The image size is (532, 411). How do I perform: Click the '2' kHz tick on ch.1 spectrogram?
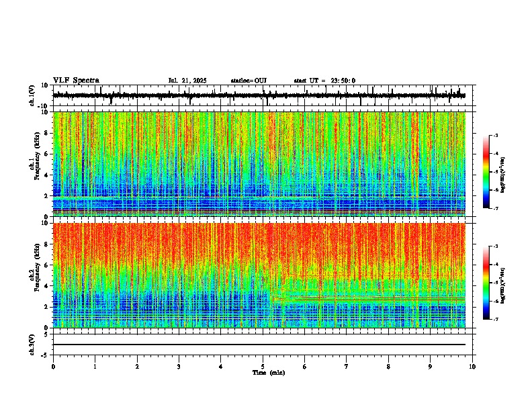pyautogui.click(x=48, y=196)
